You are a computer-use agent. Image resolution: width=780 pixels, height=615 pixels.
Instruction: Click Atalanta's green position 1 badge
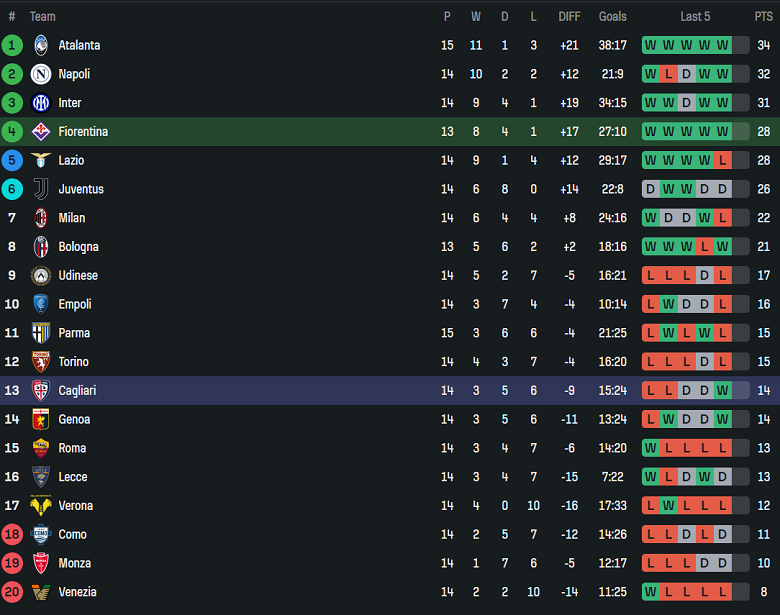(12, 45)
